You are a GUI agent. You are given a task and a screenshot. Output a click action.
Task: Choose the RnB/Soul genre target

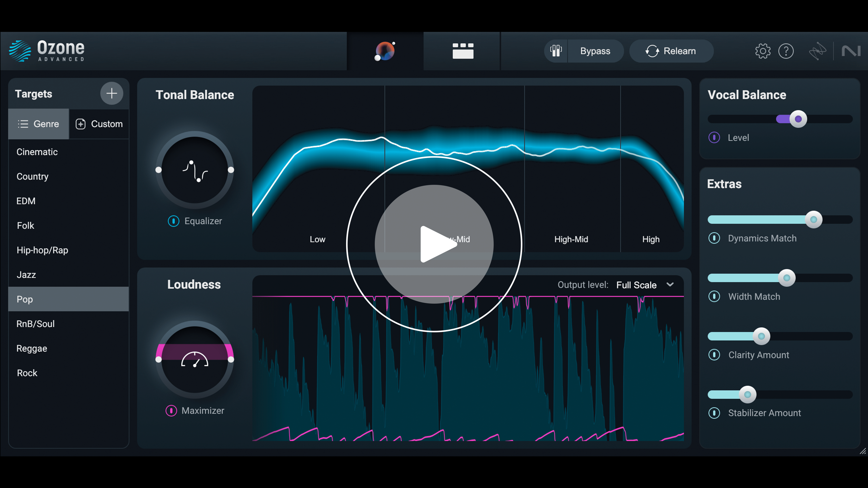(68, 324)
